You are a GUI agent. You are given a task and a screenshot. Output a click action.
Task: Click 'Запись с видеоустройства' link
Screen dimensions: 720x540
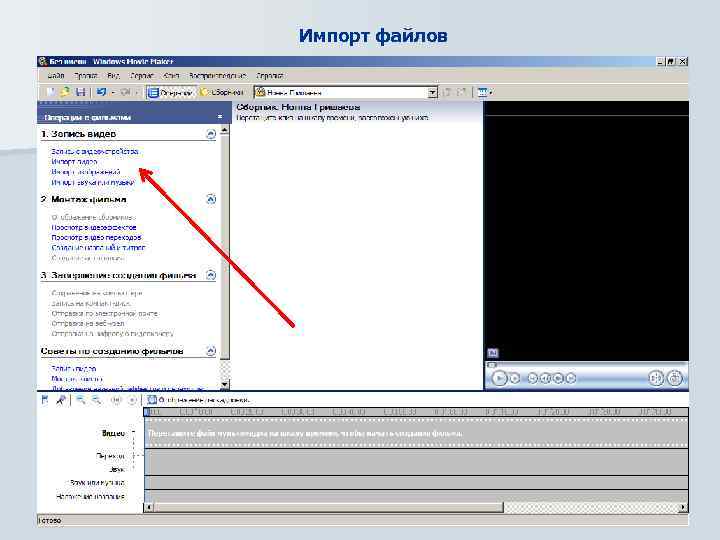(95, 151)
